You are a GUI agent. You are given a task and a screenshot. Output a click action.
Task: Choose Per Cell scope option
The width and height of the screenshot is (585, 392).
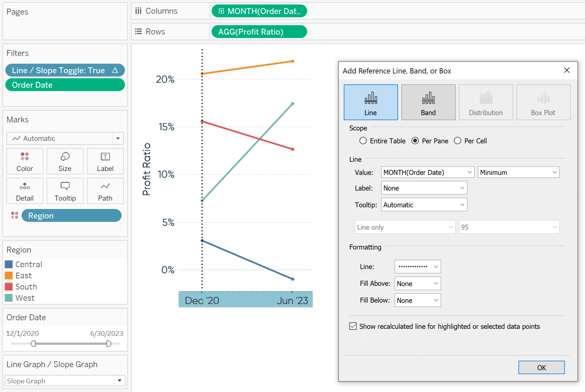click(x=458, y=141)
